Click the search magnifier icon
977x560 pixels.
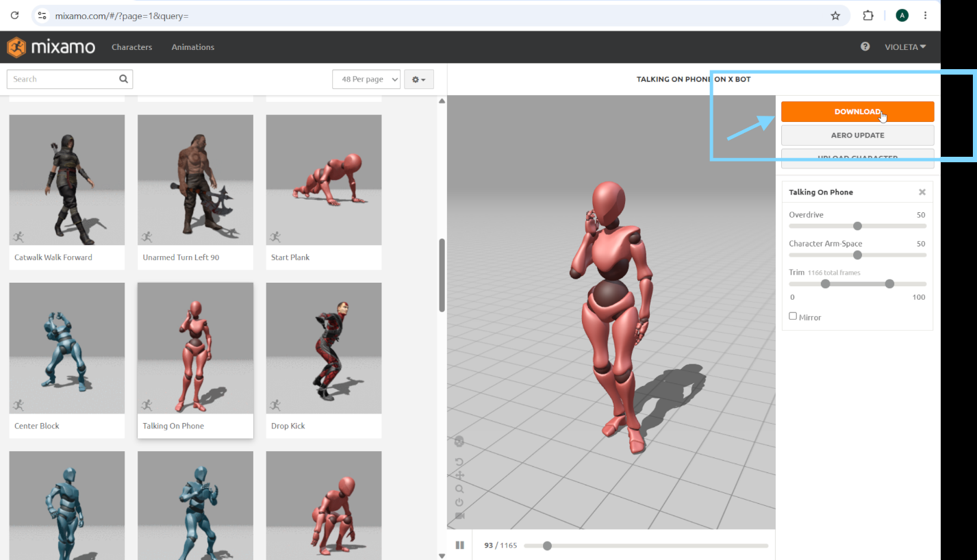point(123,79)
